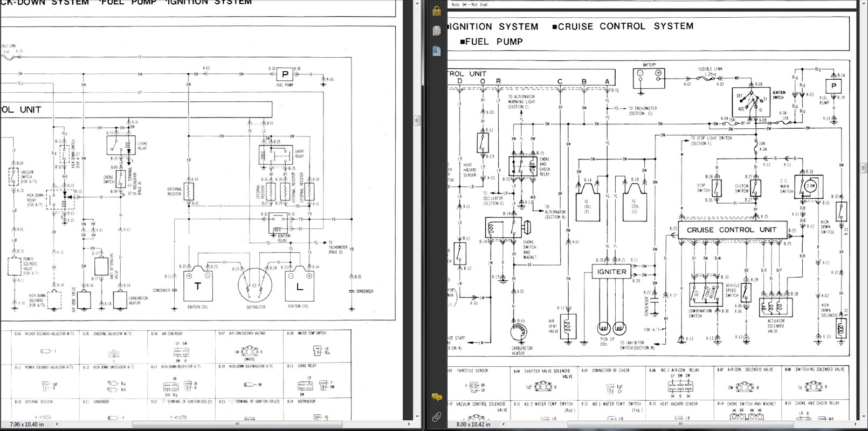Image resolution: width=868 pixels, height=431 pixels.
Task: Click the security lock icon
Action: [437, 11]
